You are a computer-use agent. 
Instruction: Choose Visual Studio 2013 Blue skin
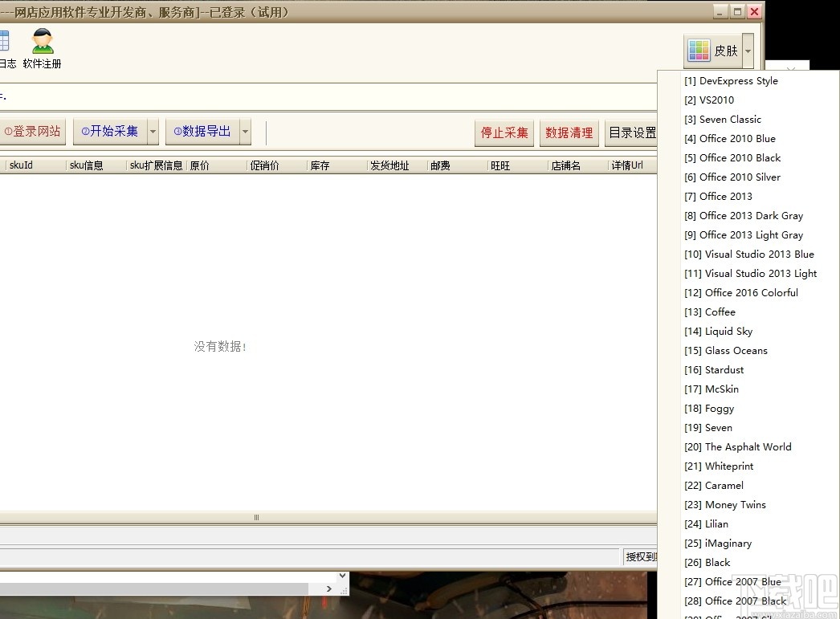749,255
